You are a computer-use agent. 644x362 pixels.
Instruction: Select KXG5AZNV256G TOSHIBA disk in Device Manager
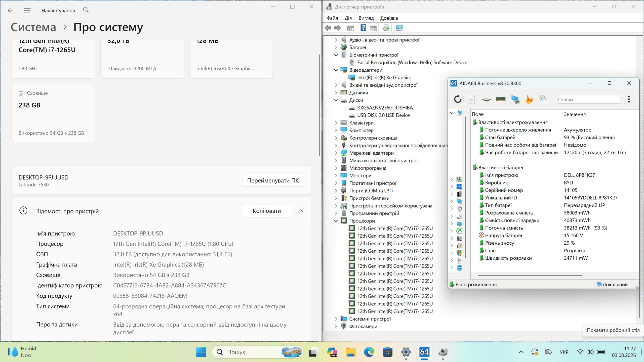pos(385,108)
